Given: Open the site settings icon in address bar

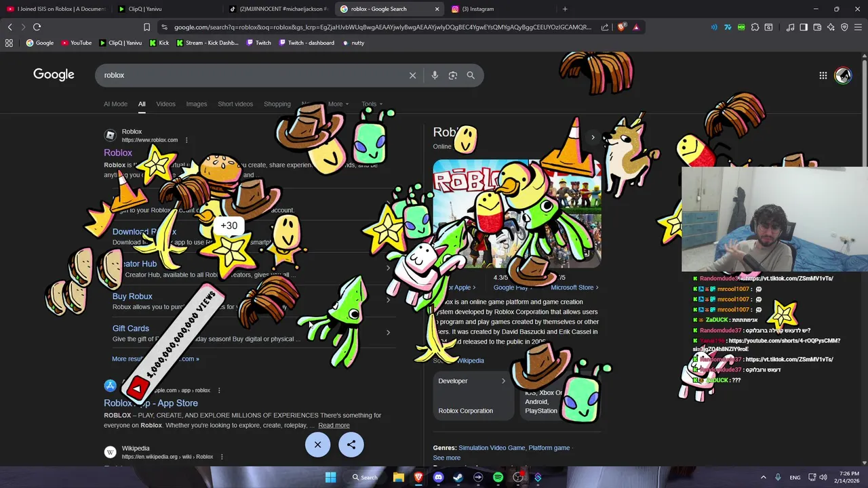Looking at the screenshot, I should pyautogui.click(x=164, y=27).
